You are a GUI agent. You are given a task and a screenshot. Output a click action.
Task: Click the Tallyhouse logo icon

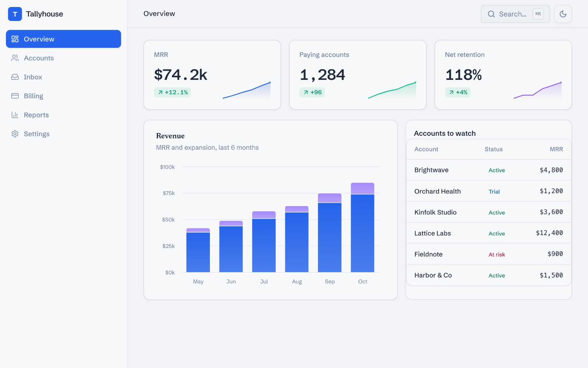click(15, 14)
